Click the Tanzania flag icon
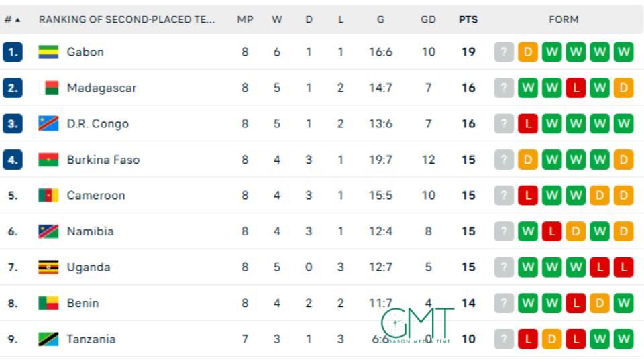 (48, 339)
